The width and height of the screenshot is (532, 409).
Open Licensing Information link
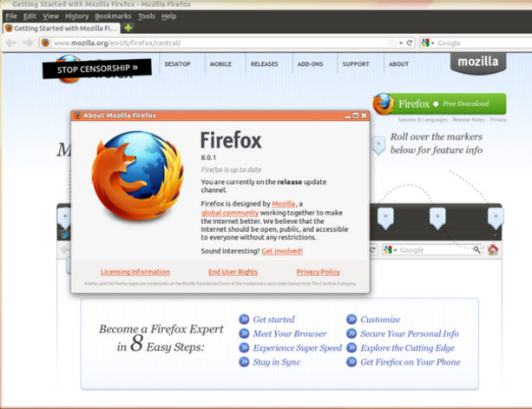[x=135, y=272]
